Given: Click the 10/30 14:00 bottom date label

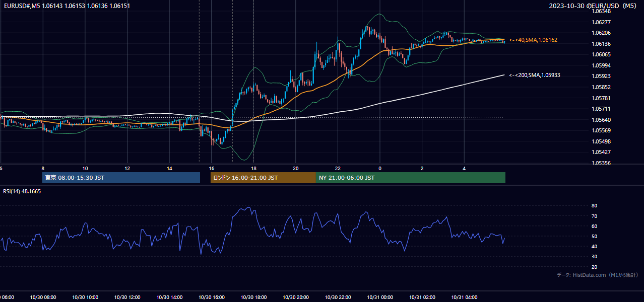Looking at the screenshot, I should pyautogui.click(x=170, y=297).
